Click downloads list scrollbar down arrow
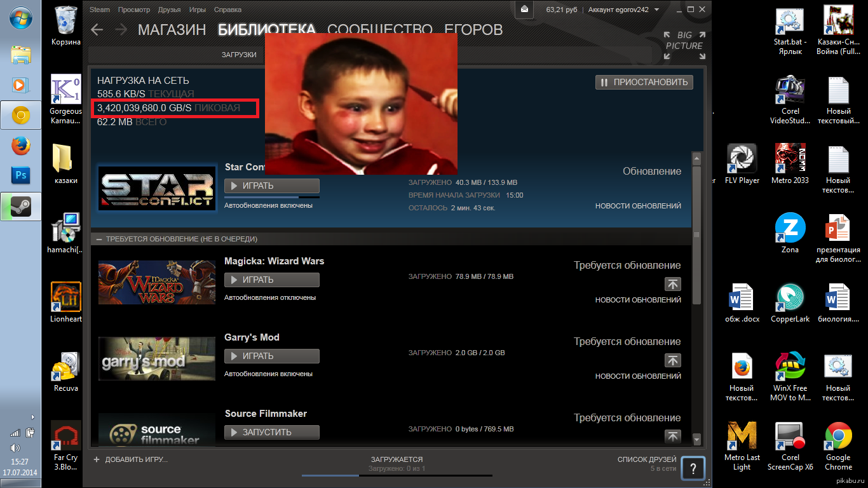Viewport: 868px width, 488px height. coord(696,439)
